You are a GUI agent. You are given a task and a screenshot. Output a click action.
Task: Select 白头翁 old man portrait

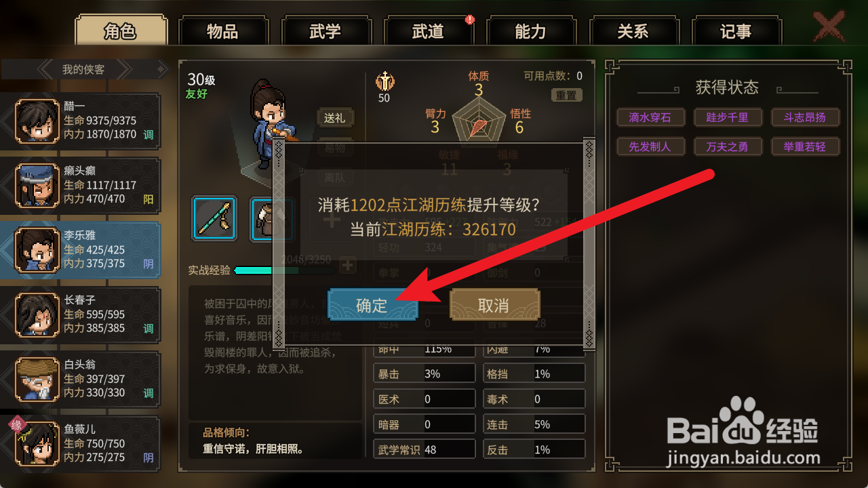coord(37,380)
